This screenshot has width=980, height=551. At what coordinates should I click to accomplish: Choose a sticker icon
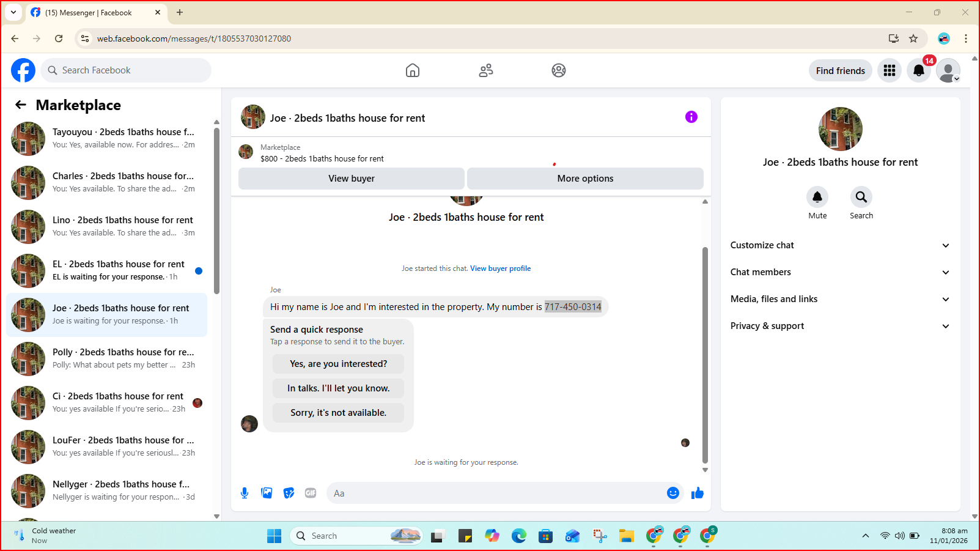(289, 493)
